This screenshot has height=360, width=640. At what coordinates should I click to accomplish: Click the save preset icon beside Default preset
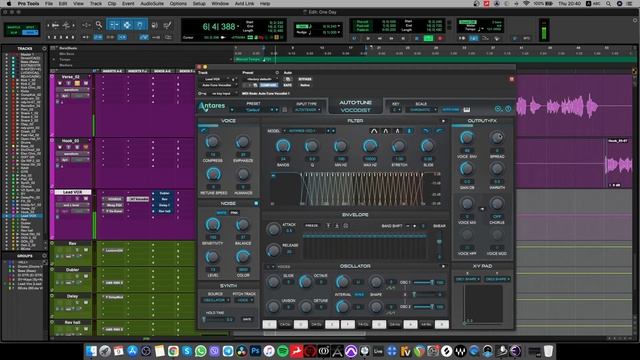point(285,110)
